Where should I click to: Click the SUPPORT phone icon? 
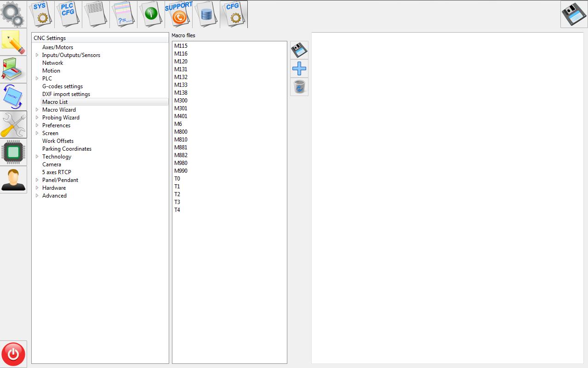[x=178, y=14]
